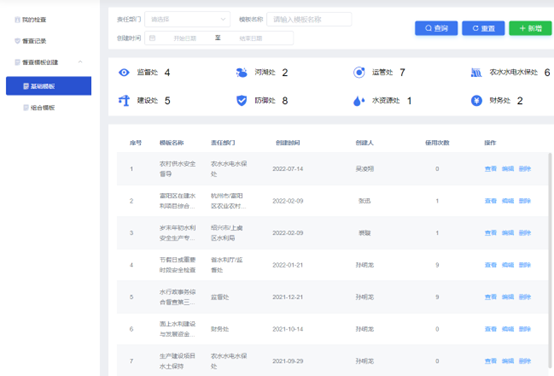Click 监督处 in row 5 department cell

coord(220,297)
